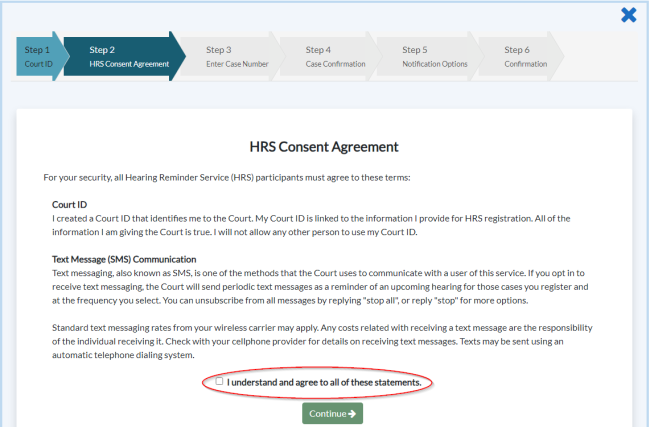The width and height of the screenshot is (650, 427).
Task: Click the sentence about participants agreeing to terms
Action: point(227,177)
